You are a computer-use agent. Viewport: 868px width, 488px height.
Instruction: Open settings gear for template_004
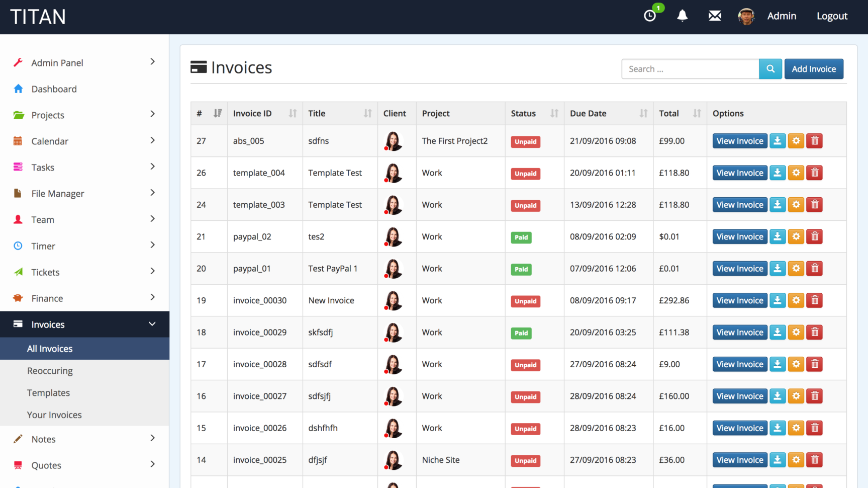click(x=796, y=173)
